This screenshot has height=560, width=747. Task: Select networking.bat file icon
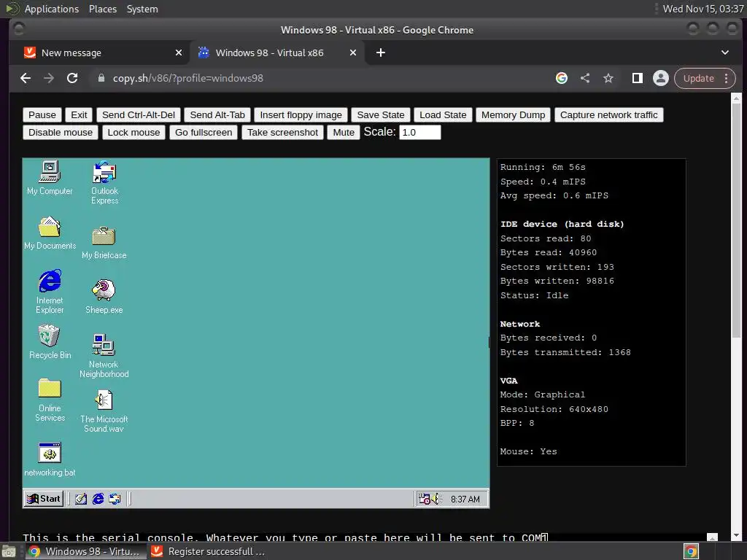[x=50, y=459]
